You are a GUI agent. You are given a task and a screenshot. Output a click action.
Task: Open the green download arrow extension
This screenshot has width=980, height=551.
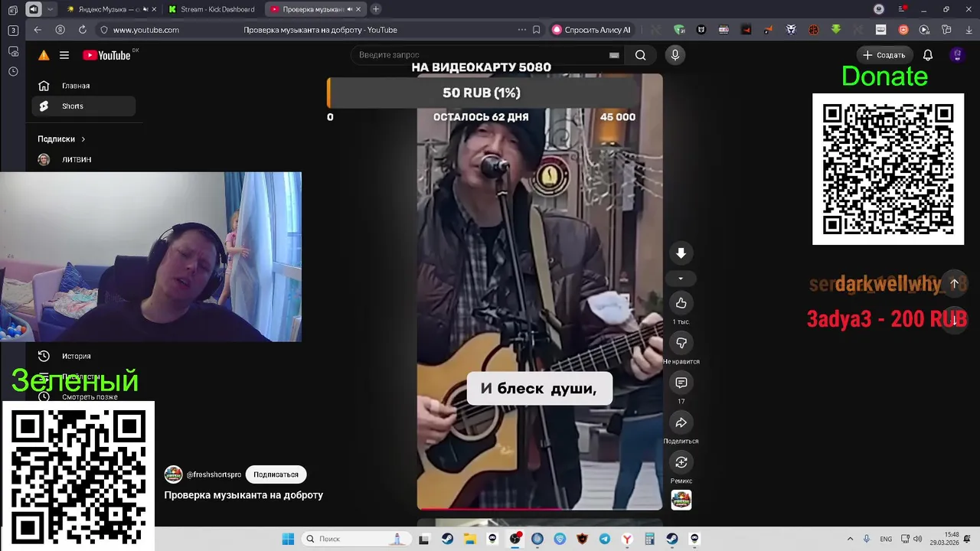click(836, 30)
